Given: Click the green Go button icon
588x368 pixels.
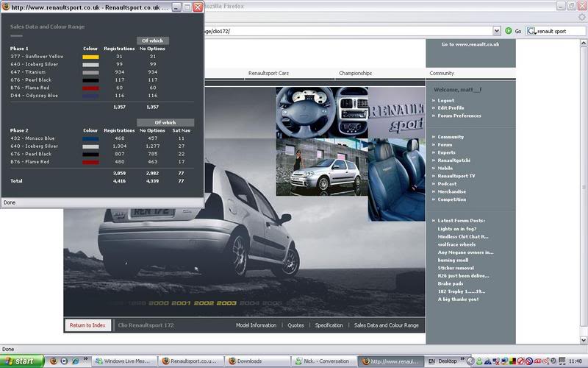Looking at the screenshot, I should (x=508, y=31).
